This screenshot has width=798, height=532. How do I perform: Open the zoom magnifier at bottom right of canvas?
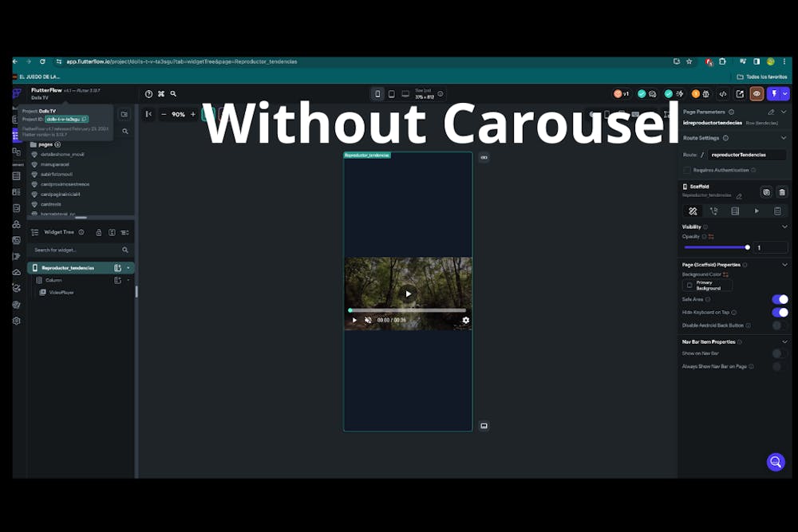pos(776,463)
